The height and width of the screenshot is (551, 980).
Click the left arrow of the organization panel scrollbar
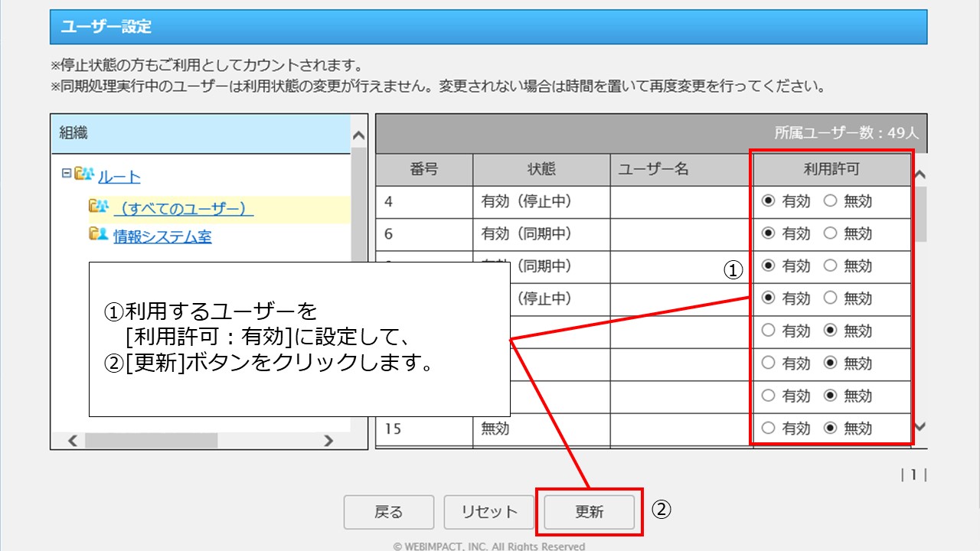point(72,441)
